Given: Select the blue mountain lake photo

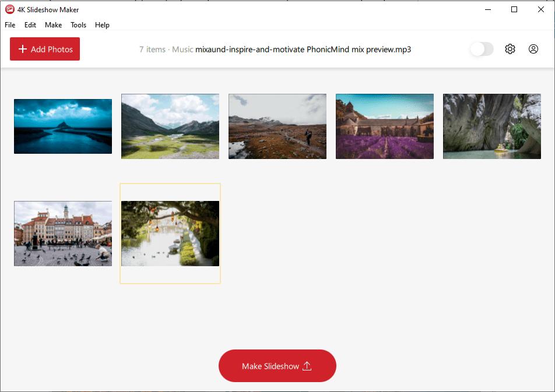Looking at the screenshot, I should pos(62,126).
